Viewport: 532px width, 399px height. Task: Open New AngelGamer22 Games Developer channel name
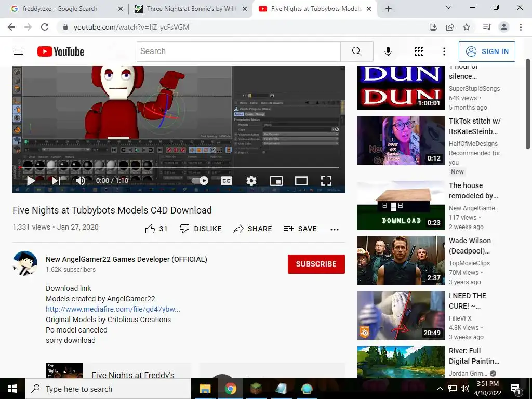(x=126, y=259)
